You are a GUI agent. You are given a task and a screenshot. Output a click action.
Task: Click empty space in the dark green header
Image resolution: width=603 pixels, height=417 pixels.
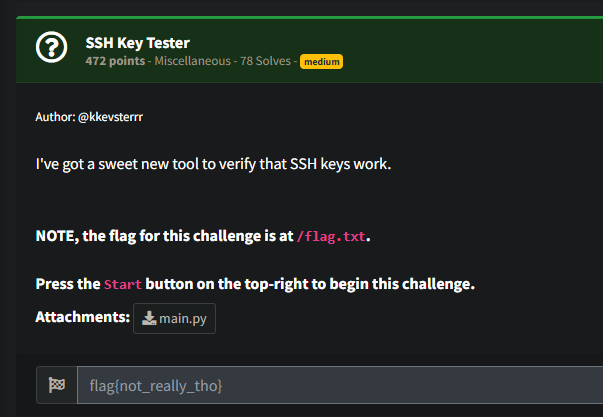[x=480, y=50]
